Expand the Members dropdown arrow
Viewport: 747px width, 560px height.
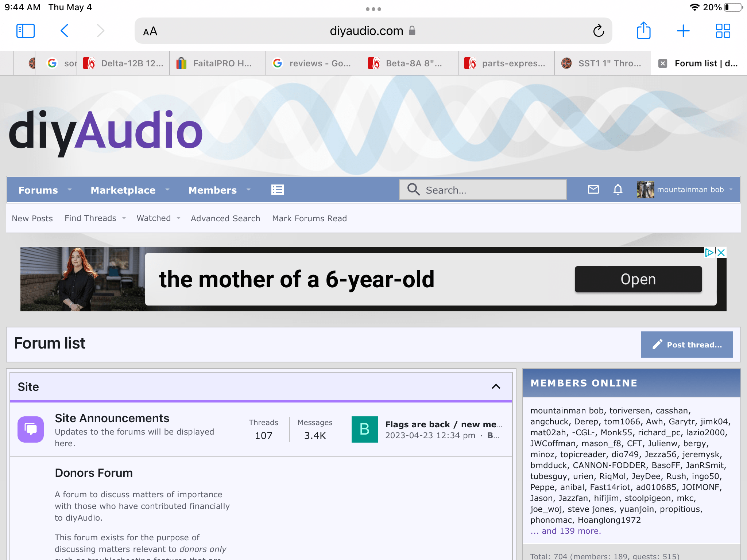point(248,190)
